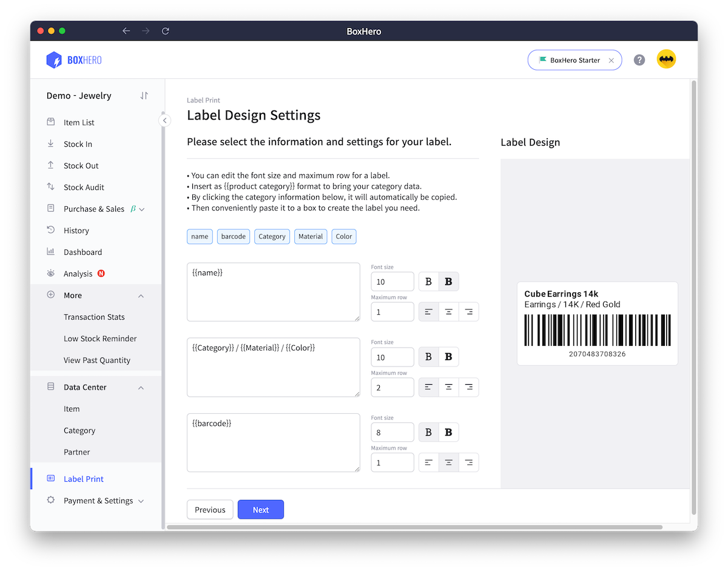Click the Previous button
Screen dimensions: 728x571
[x=210, y=510]
